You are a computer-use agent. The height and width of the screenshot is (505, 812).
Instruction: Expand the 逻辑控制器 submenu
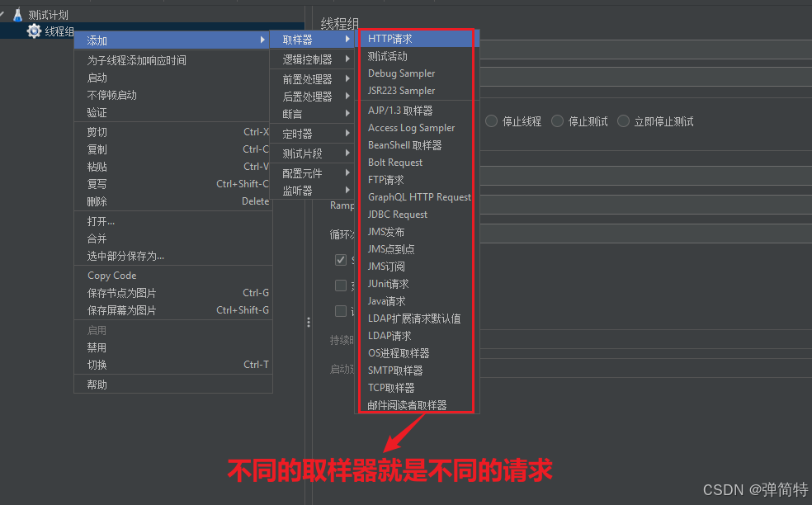(314, 59)
